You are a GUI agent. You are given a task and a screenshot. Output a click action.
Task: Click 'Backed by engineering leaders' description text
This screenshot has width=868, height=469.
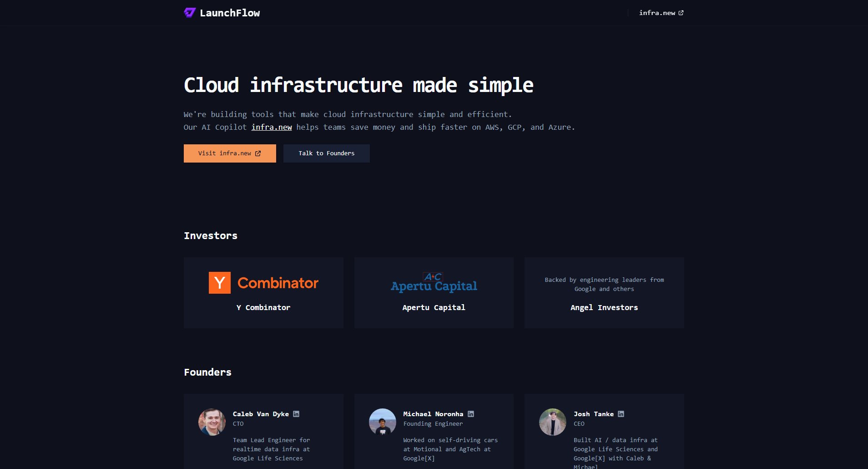[x=604, y=284]
